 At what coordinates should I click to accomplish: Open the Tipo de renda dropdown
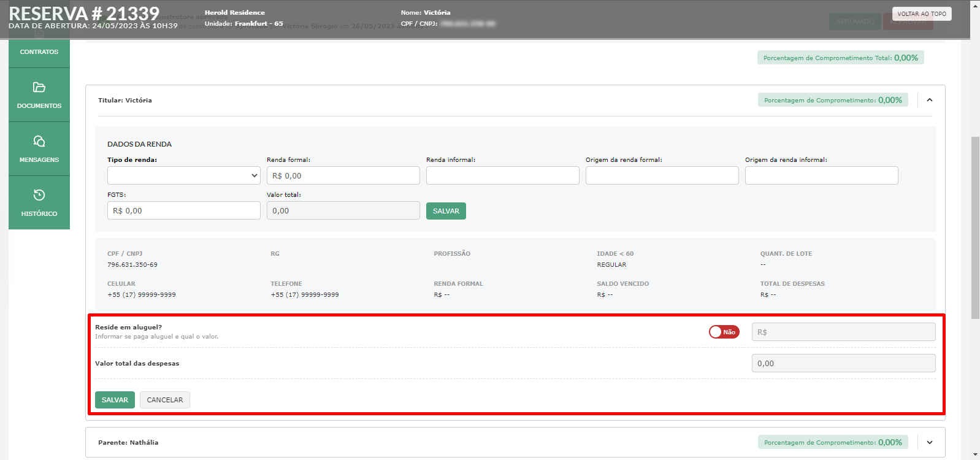pyautogui.click(x=184, y=175)
